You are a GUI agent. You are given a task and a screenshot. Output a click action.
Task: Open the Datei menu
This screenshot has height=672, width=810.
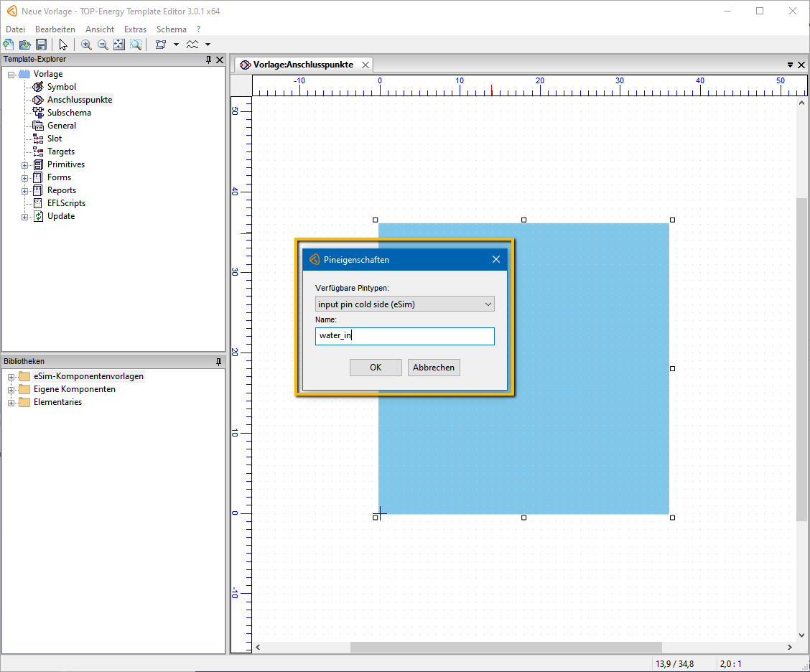coord(16,29)
